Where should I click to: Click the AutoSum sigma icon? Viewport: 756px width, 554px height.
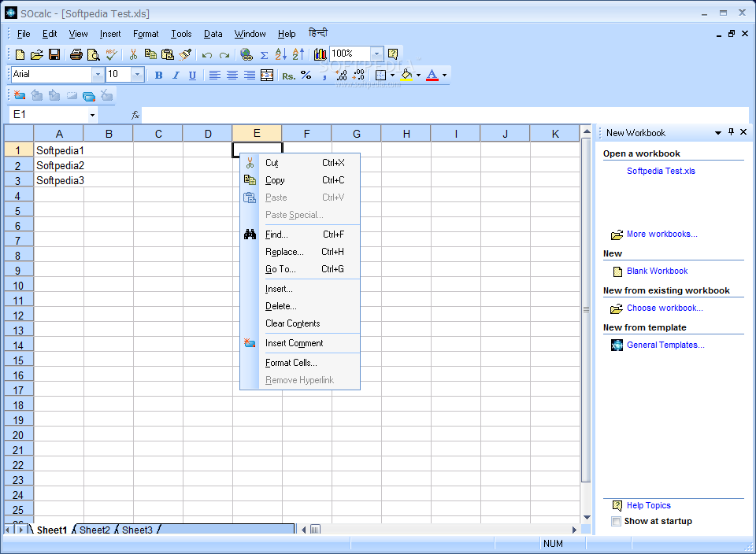(x=265, y=55)
